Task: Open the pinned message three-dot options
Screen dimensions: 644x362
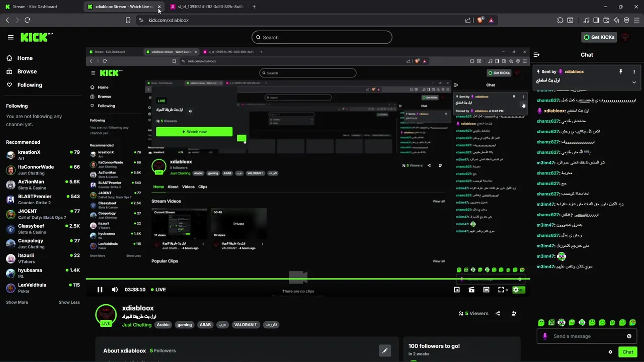Action: pyautogui.click(x=634, y=72)
